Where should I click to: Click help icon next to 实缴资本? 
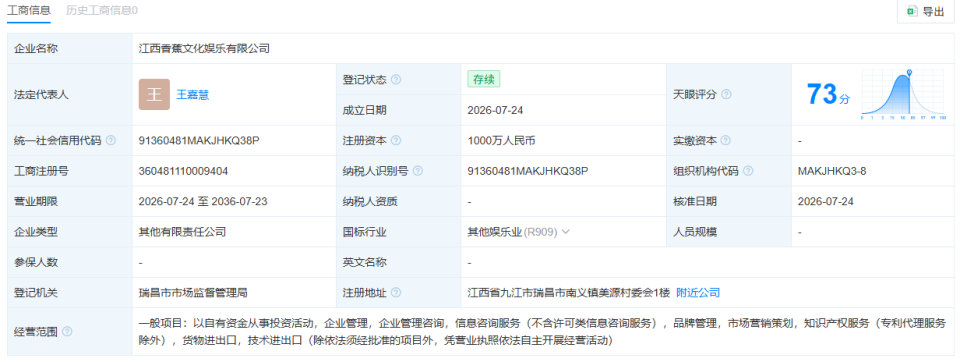tap(726, 140)
